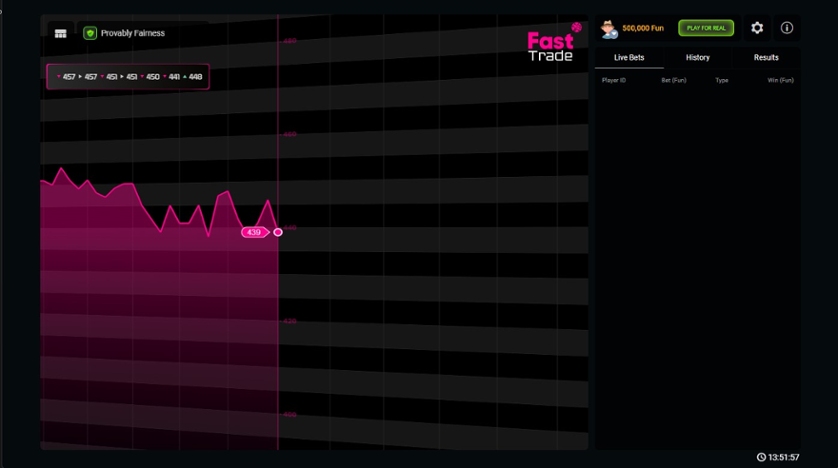Open the History tab
Image resolution: width=838 pixels, height=468 pixels.
[698, 57]
